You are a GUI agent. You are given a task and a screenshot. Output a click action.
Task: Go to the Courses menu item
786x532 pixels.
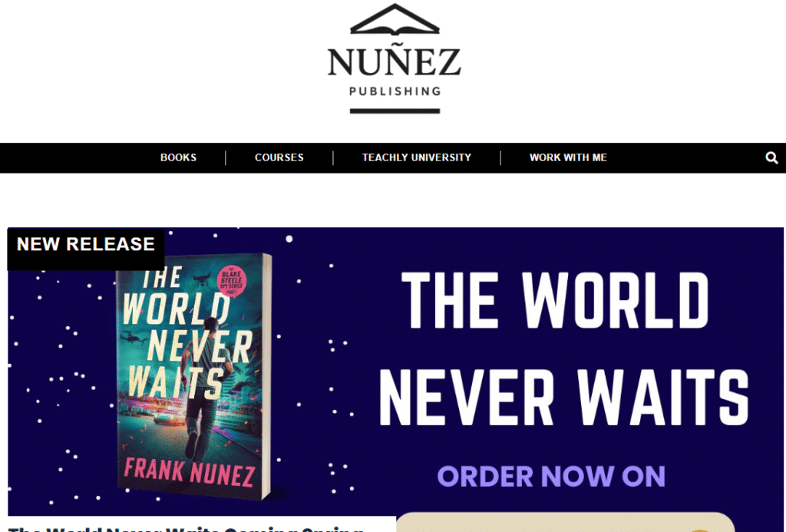coord(279,157)
